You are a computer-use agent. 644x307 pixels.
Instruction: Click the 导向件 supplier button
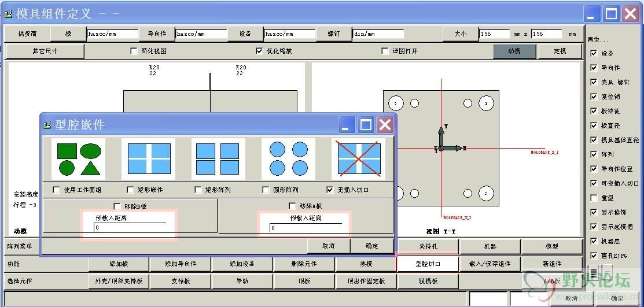tap(157, 34)
